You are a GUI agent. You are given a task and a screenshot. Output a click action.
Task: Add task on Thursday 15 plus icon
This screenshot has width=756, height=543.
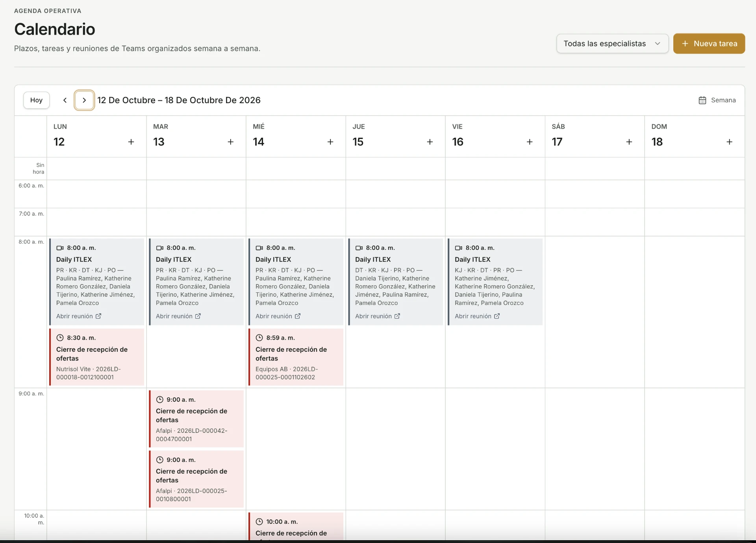pyautogui.click(x=430, y=142)
